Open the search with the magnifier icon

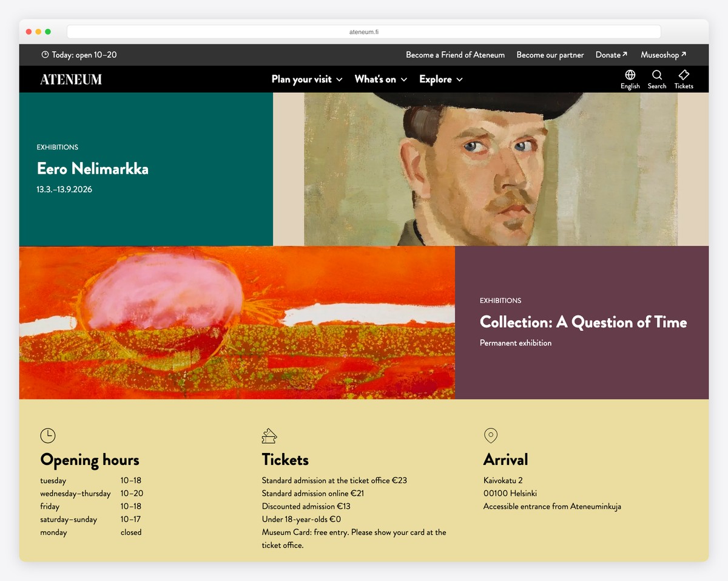(656, 79)
